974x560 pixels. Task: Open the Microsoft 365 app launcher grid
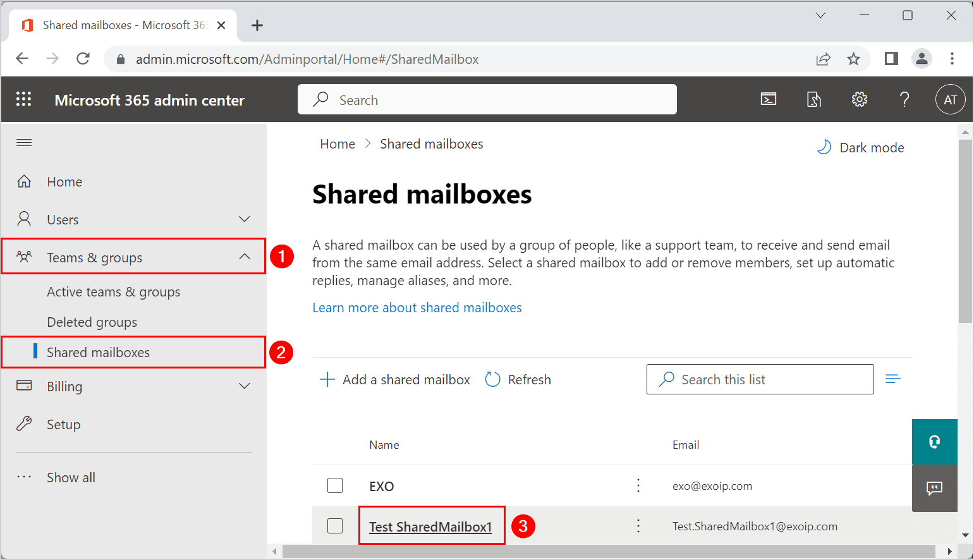tap(24, 99)
